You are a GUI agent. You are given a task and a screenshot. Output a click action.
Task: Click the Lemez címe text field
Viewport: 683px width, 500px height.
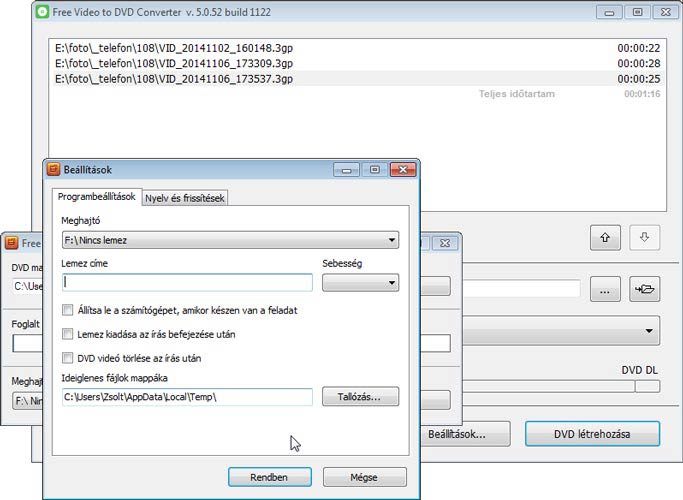[187, 283]
